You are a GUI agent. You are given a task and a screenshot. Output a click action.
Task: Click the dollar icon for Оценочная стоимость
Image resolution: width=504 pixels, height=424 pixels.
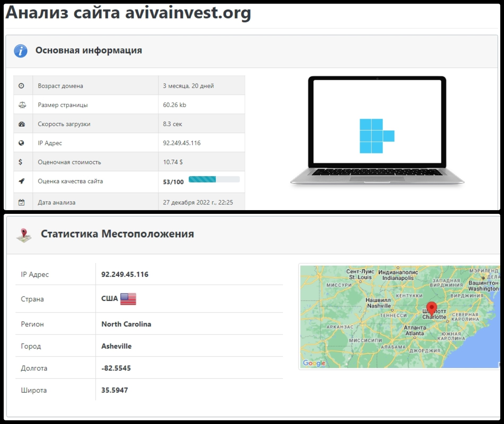[x=20, y=162]
